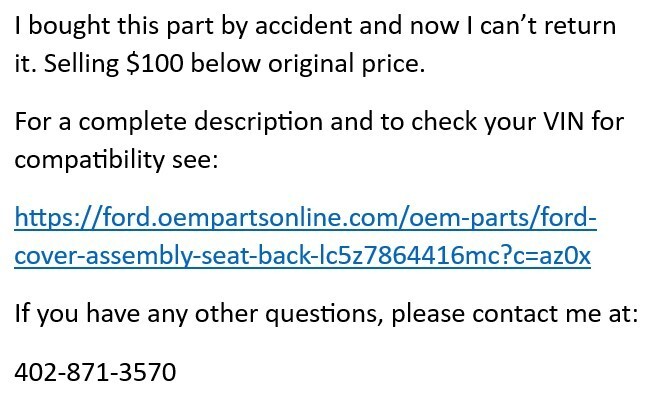
Task: Click the word "check" before "your VIN"
Action: 444,122
